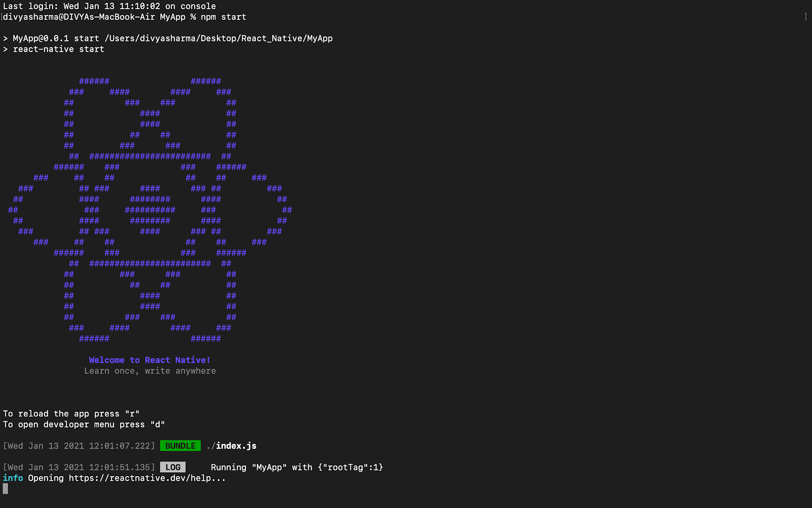Click the "./index.js" file name

coord(231,446)
